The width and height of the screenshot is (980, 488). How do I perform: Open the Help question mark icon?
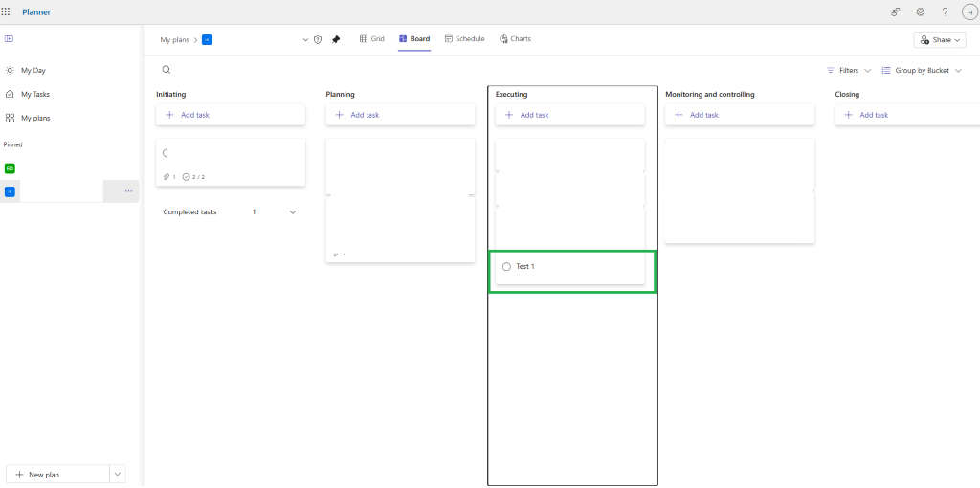click(x=945, y=11)
